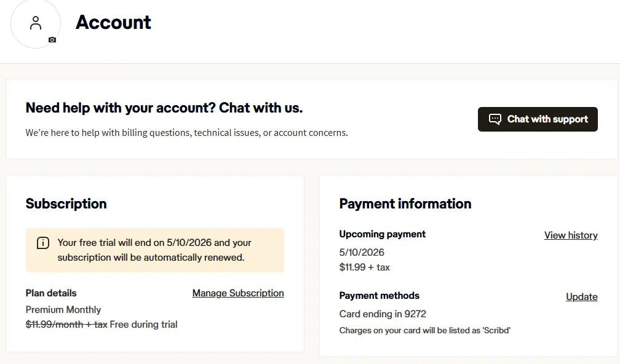
Task: Click the Payment information heading
Action: coord(405,204)
